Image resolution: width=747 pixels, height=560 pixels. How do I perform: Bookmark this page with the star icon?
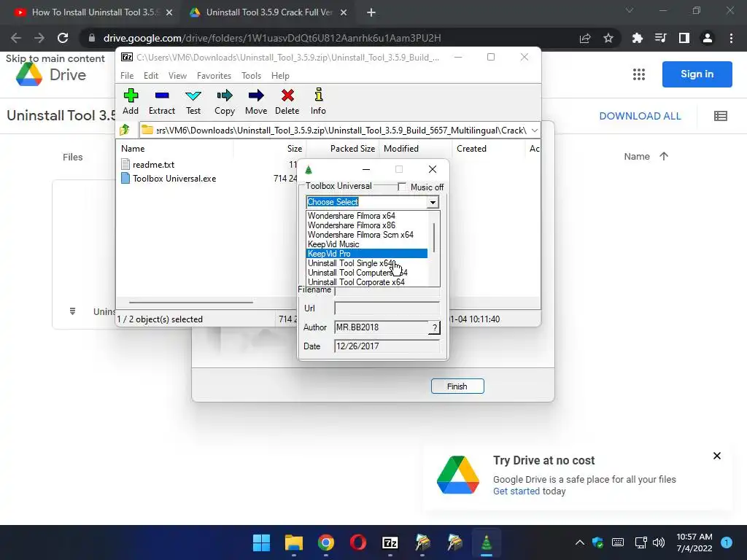pos(608,38)
